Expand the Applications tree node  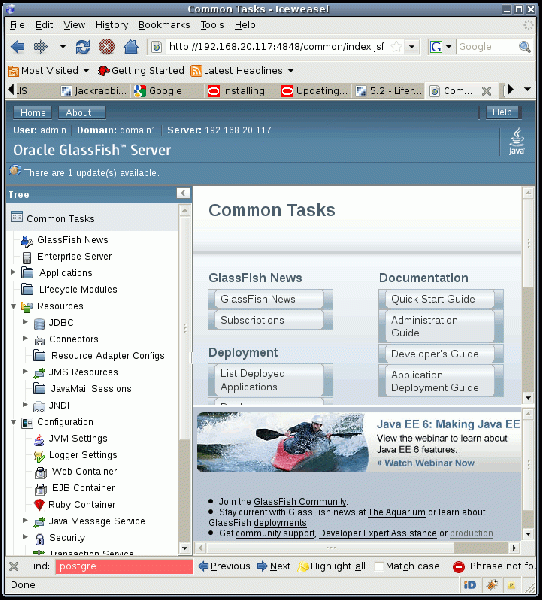pos(13,272)
